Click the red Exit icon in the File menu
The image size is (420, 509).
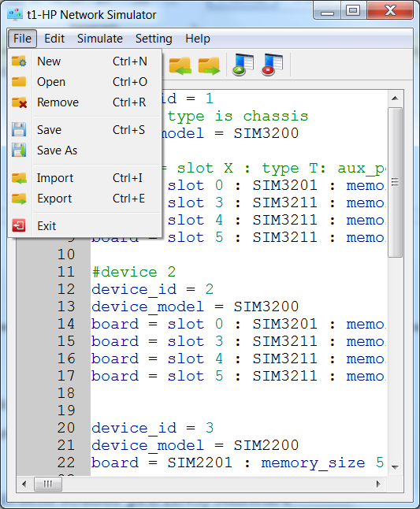coord(19,225)
